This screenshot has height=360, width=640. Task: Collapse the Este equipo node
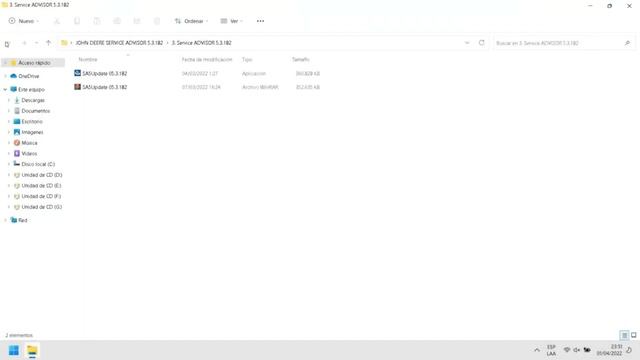(5, 89)
